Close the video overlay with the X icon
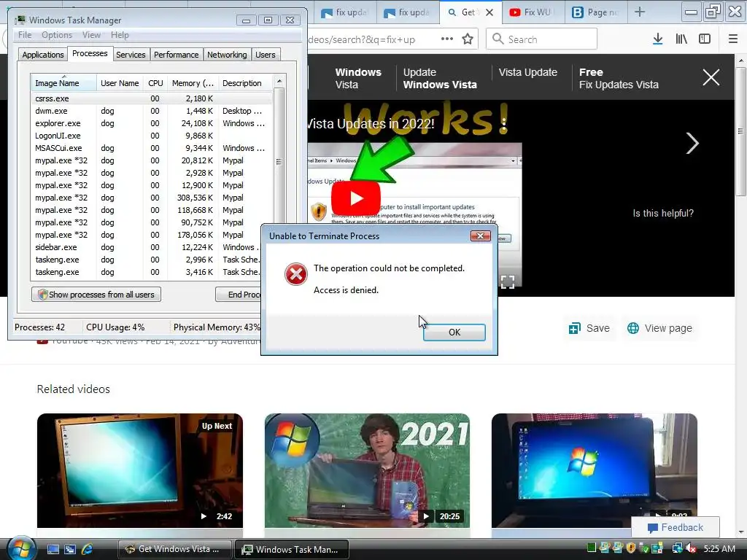Image resolution: width=747 pixels, height=560 pixels. (x=711, y=77)
